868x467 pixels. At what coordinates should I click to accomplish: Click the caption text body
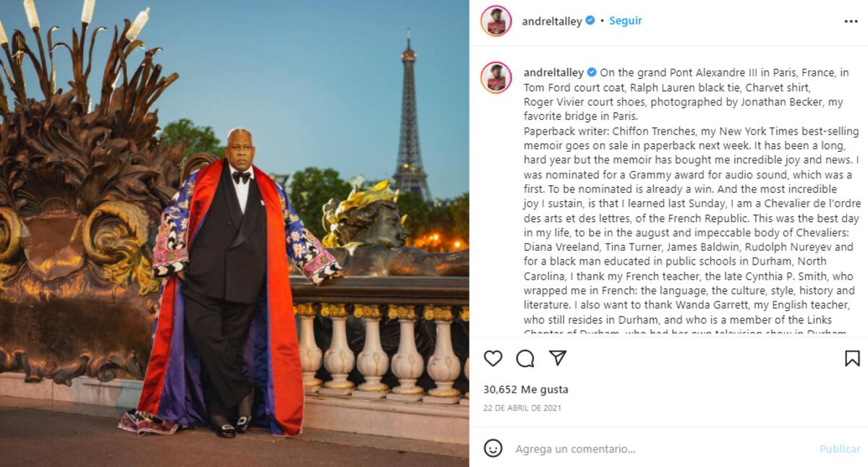click(x=691, y=203)
